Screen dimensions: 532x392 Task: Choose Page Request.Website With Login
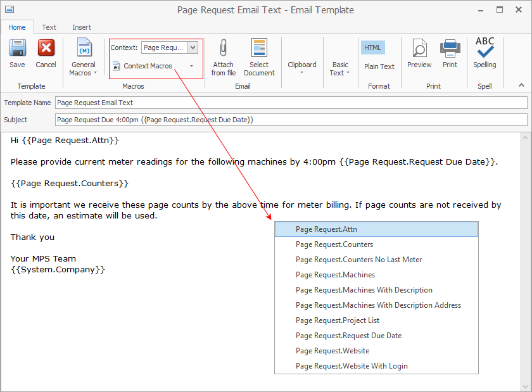click(351, 366)
